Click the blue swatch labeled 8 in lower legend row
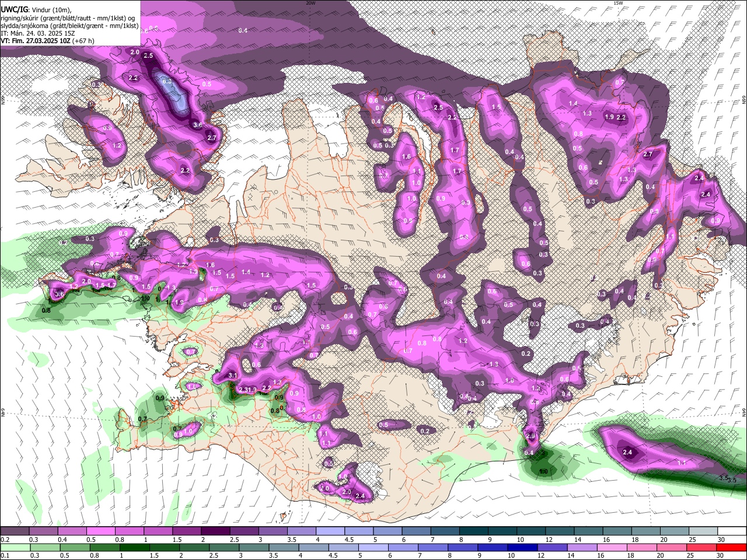747x560 pixels. pos(462,547)
